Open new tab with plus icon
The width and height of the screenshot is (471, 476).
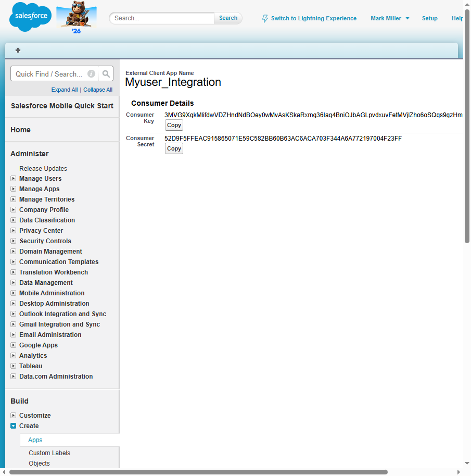coord(18,51)
